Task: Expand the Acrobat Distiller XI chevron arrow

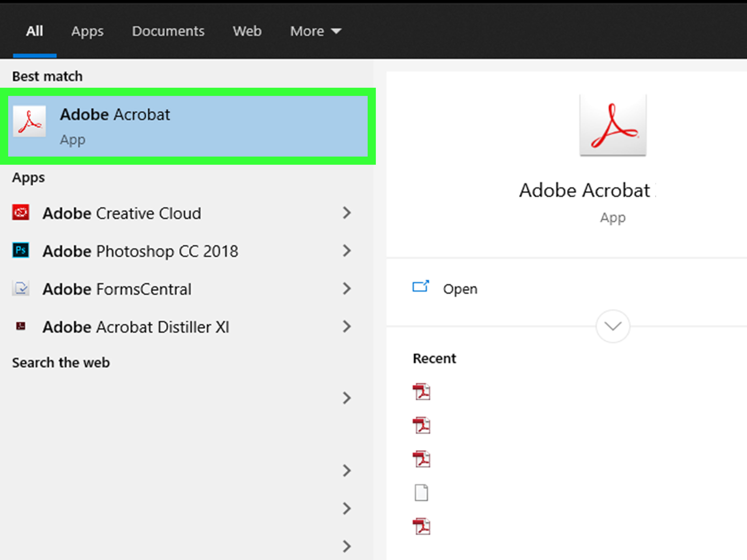Action: click(347, 326)
